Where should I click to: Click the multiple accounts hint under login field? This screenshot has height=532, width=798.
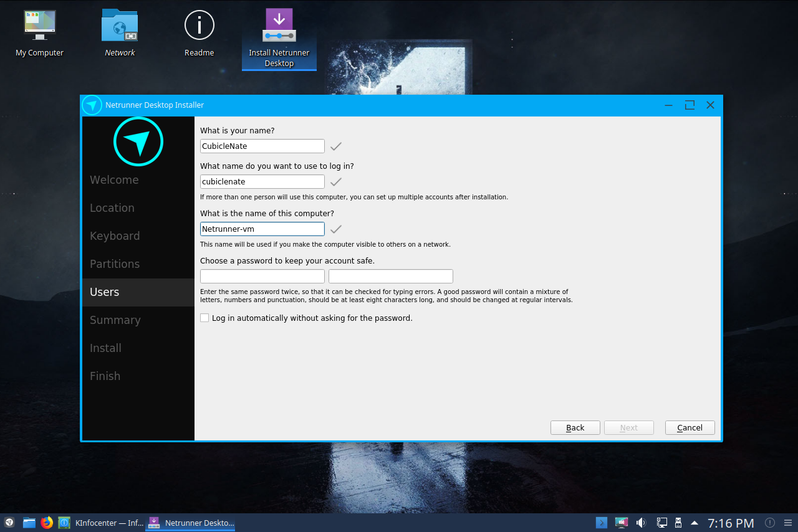pos(354,197)
